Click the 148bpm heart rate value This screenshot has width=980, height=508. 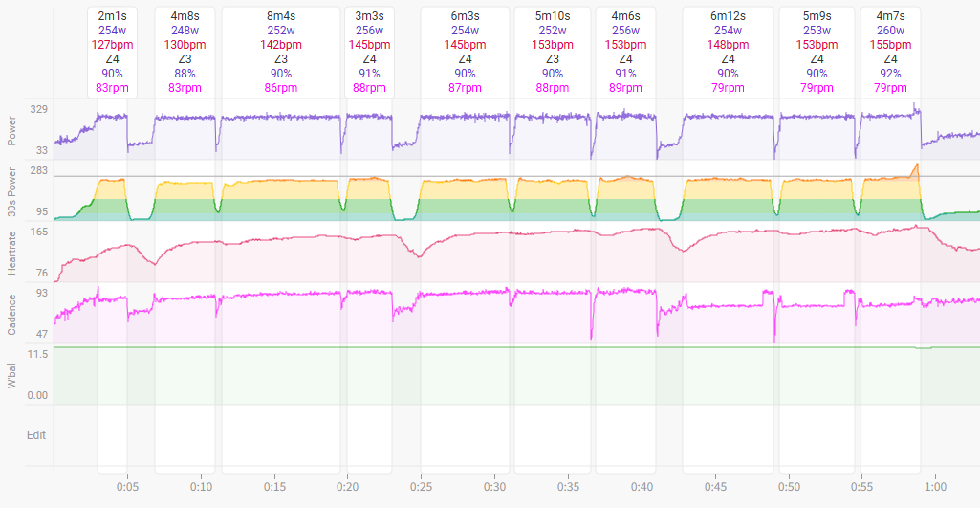(x=729, y=44)
